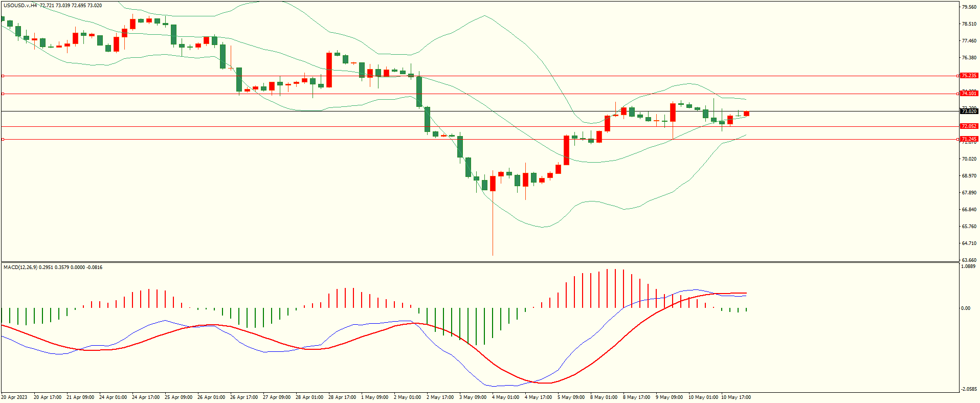Click the 79.560 value on price scale
The image size is (980, 403).
(969, 7)
